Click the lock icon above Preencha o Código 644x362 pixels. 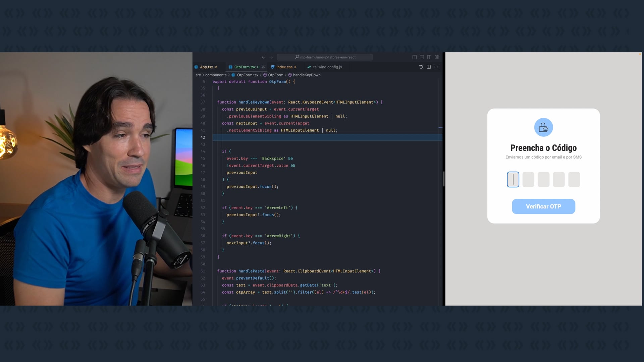[x=543, y=127]
